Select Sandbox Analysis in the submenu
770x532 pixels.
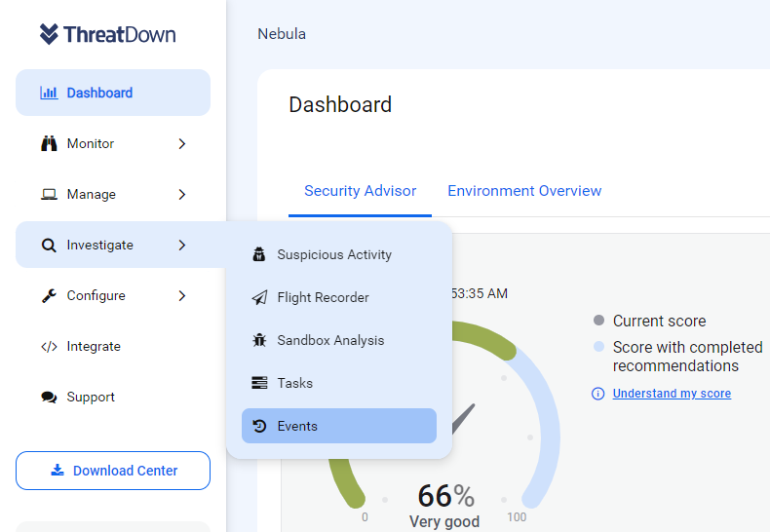pyautogui.click(x=339, y=340)
